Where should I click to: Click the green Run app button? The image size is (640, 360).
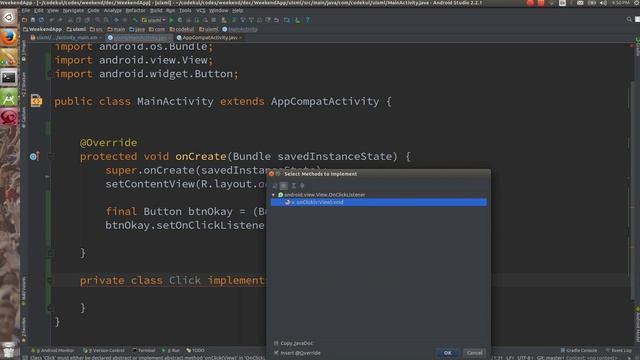click(171, 20)
